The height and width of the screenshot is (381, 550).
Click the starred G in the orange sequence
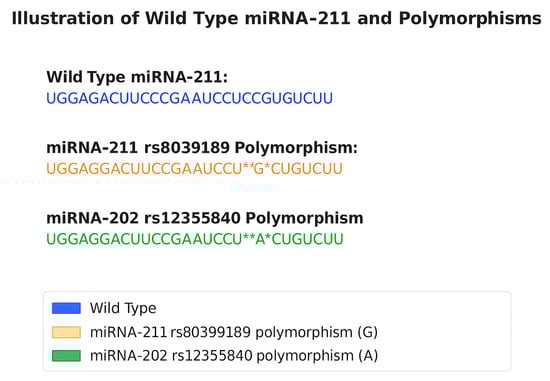[x=259, y=169]
